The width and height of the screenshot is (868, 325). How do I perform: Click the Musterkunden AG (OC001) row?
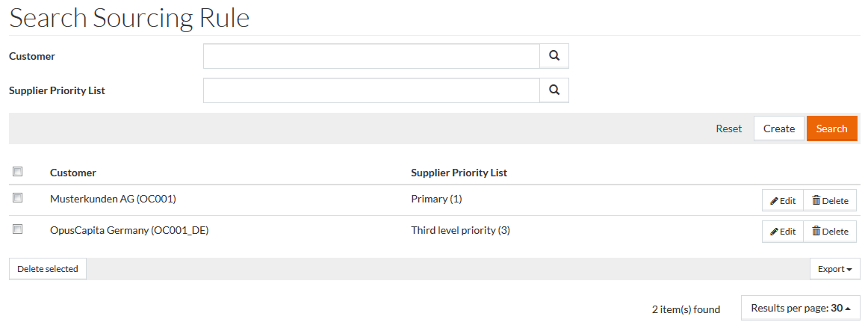pyautogui.click(x=113, y=199)
